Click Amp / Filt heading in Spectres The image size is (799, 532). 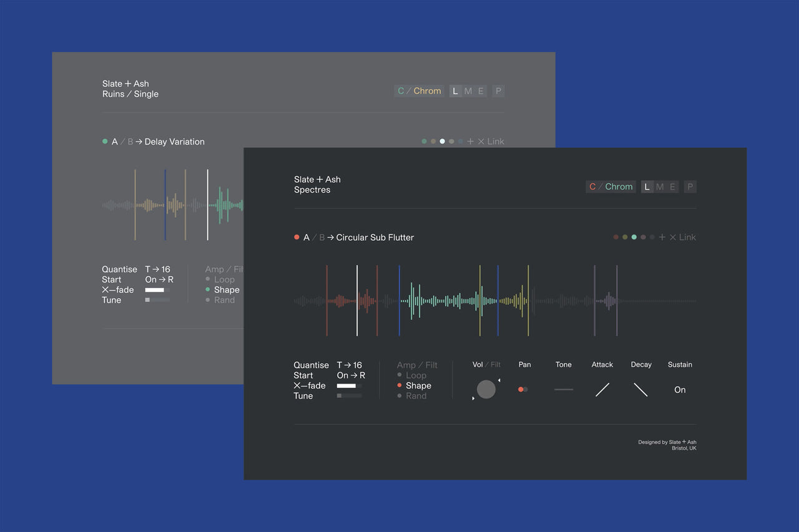pyautogui.click(x=417, y=365)
